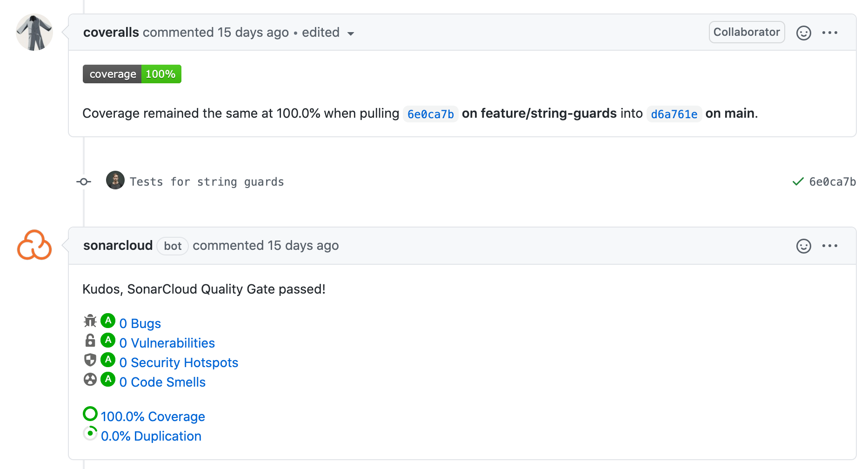Open options menu on coveralls comment
868x469 pixels.
point(829,33)
